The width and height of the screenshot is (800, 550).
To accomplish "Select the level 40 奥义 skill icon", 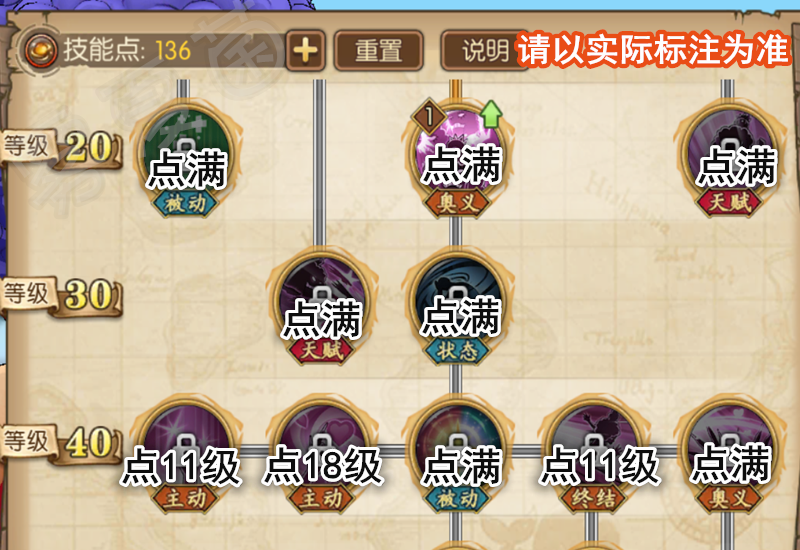I will pos(729,454).
